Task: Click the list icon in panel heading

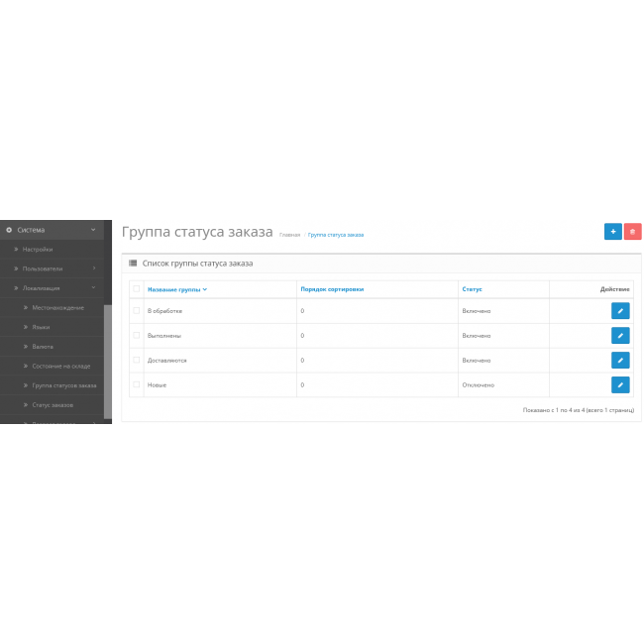Action: pyautogui.click(x=133, y=264)
